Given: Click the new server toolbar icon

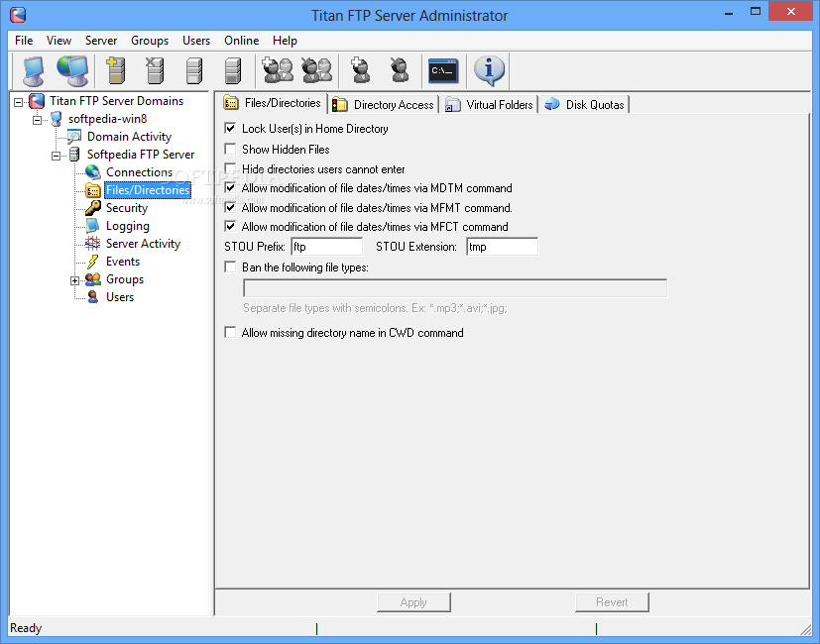Looking at the screenshot, I should 116,70.
